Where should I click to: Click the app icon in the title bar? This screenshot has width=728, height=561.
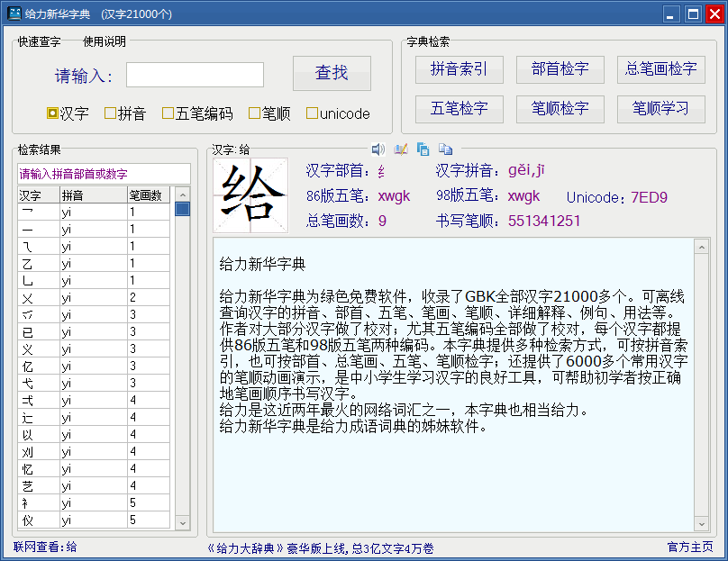pyautogui.click(x=14, y=14)
